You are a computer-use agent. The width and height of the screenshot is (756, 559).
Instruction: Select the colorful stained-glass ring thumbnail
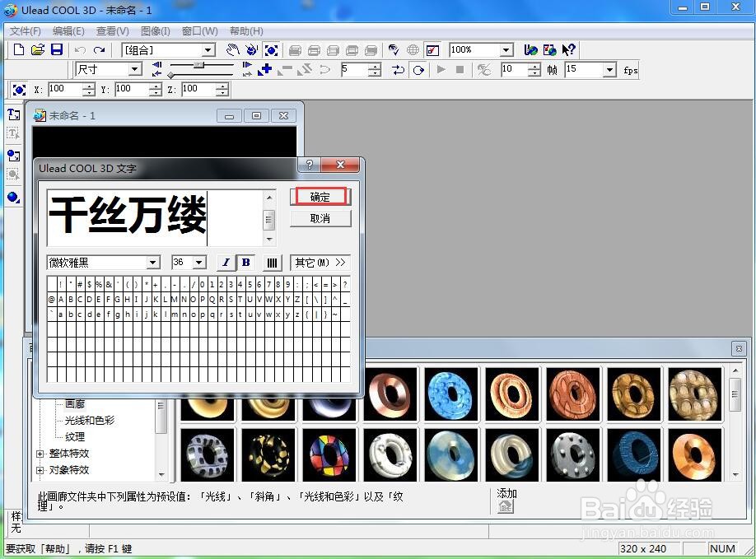click(x=329, y=455)
